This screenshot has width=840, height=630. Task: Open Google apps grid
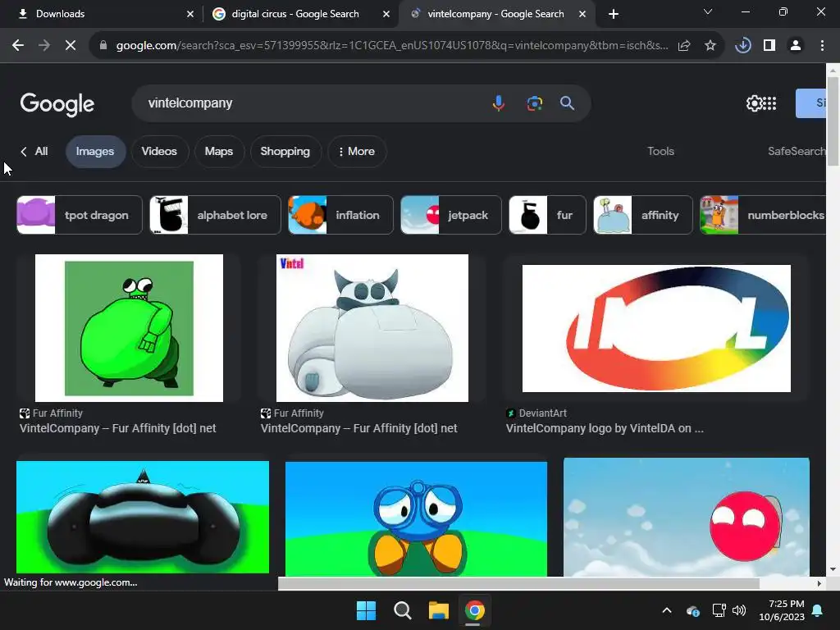tap(769, 103)
